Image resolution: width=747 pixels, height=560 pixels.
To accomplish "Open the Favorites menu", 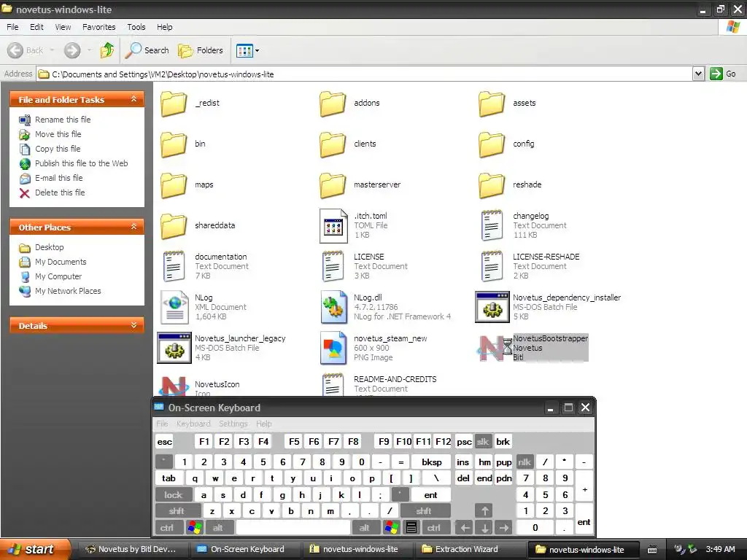I will 98,27.
